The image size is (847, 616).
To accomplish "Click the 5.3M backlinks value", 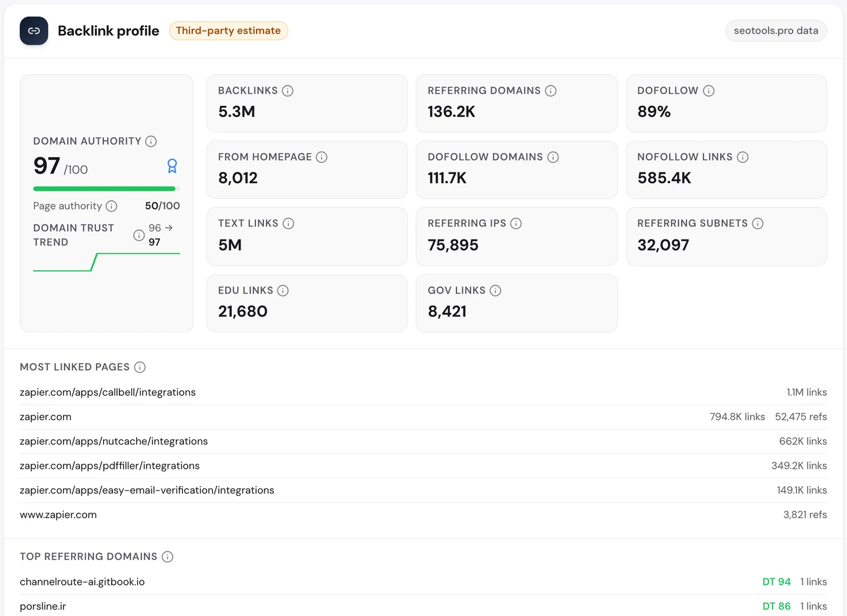I will (x=236, y=112).
